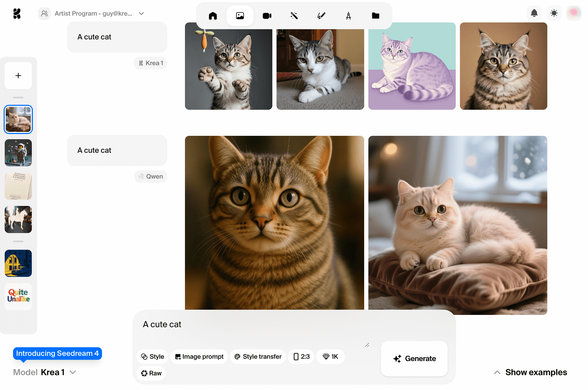The height and width of the screenshot is (390, 588).
Task: Open the user avatar color circle
Action: (x=573, y=13)
